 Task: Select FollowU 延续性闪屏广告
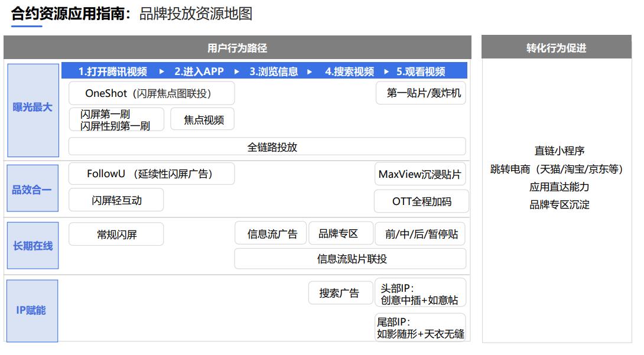coord(152,174)
